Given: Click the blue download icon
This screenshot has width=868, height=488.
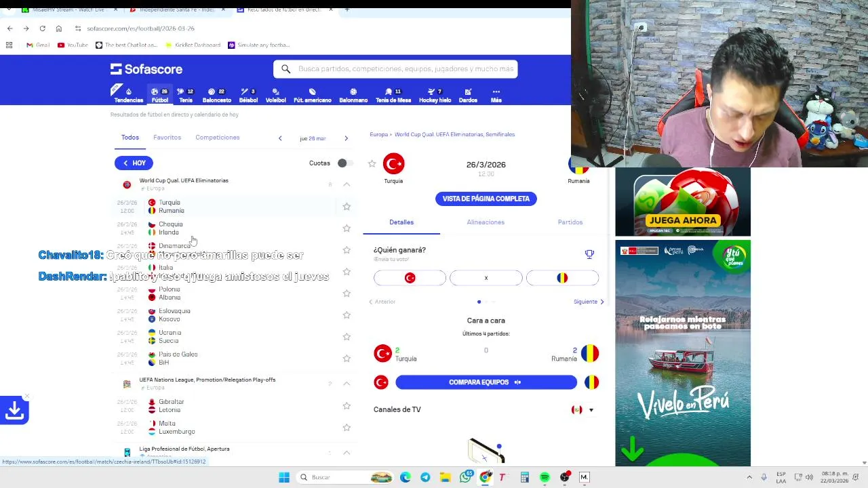Looking at the screenshot, I should (x=14, y=410).
